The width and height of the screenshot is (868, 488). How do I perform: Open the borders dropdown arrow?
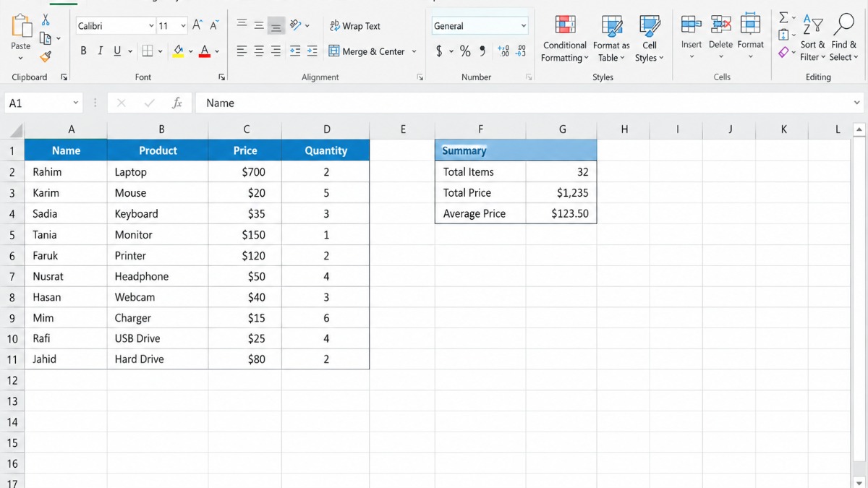(x=160, y=52)
